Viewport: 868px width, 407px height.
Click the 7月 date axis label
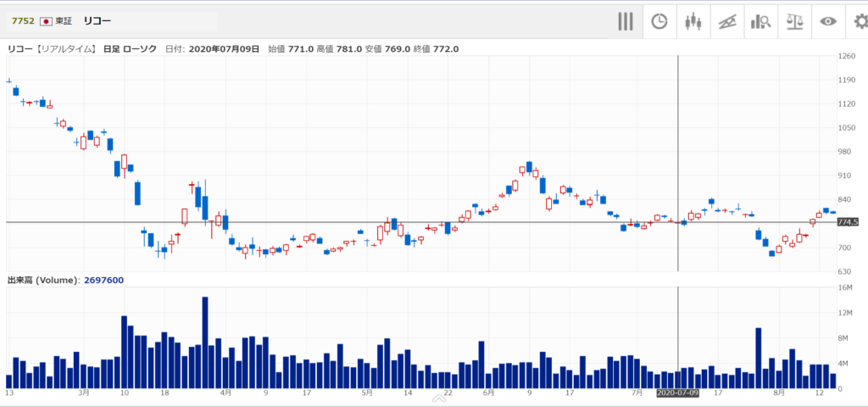[x=637, y=393]
